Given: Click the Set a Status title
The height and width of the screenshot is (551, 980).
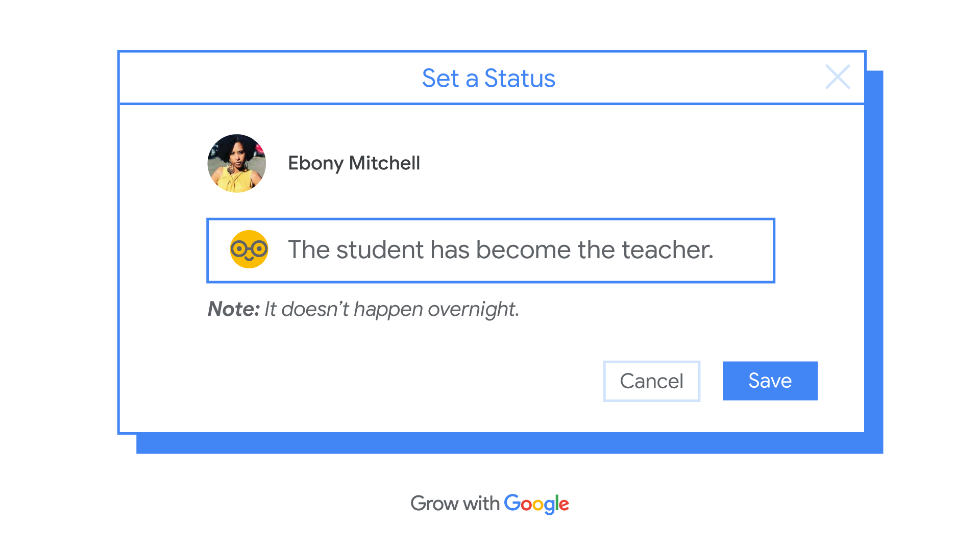Looking at the screenshot, I should tap(488, 78).
